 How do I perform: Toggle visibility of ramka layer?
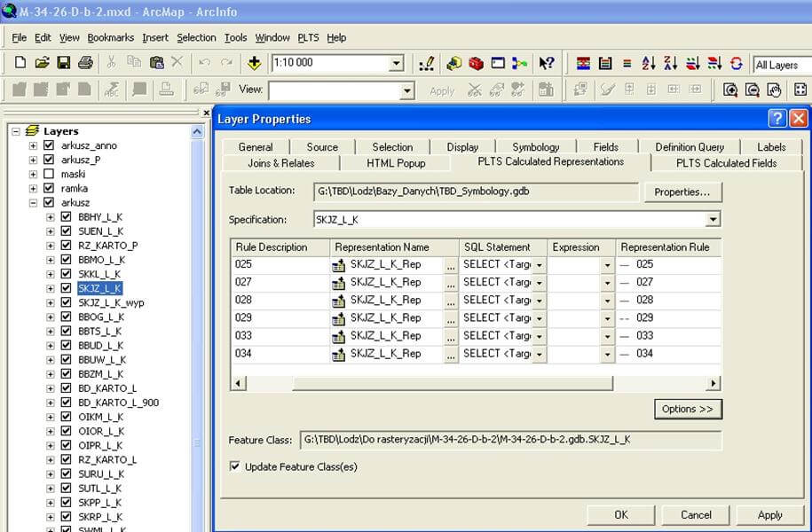(x=49, y=188)
